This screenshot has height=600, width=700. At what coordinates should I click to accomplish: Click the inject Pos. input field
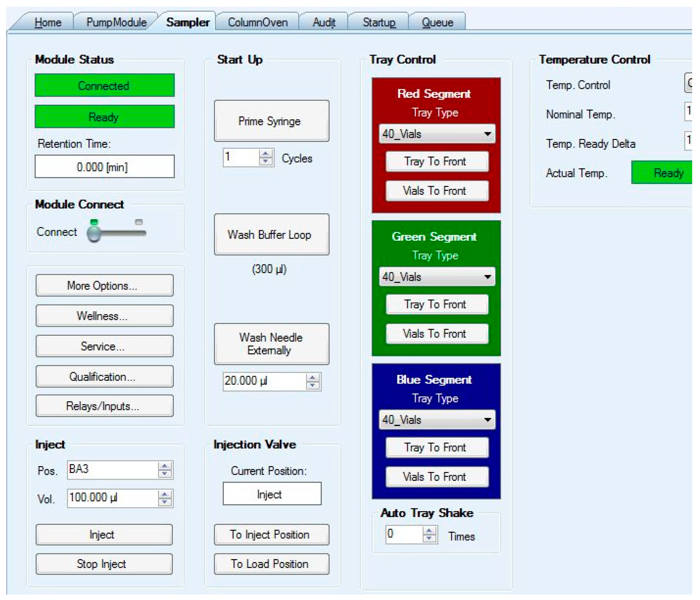(112, 470)
